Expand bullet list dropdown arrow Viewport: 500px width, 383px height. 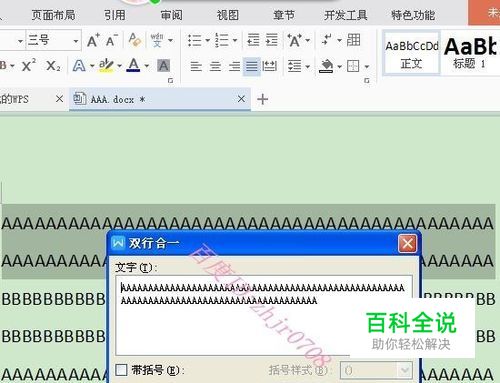tap(207, 40)
